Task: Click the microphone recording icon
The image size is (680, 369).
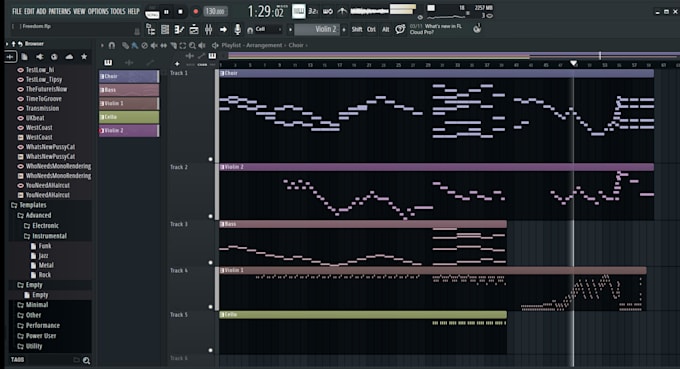Action: click(238, 29)
